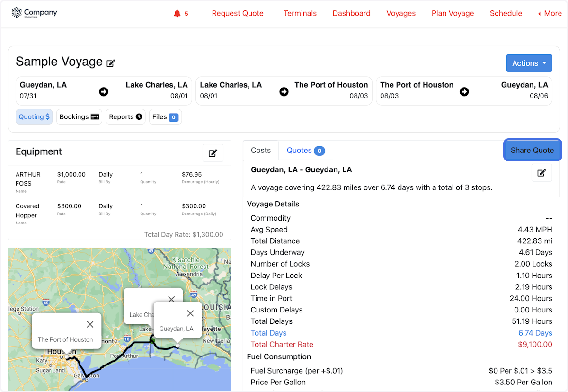
Task: Expand the More navigation menu
Action: 550,13
